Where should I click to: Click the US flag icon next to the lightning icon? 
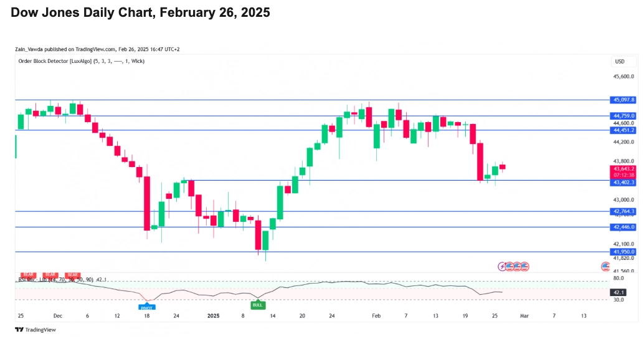[x=510, y=266]
